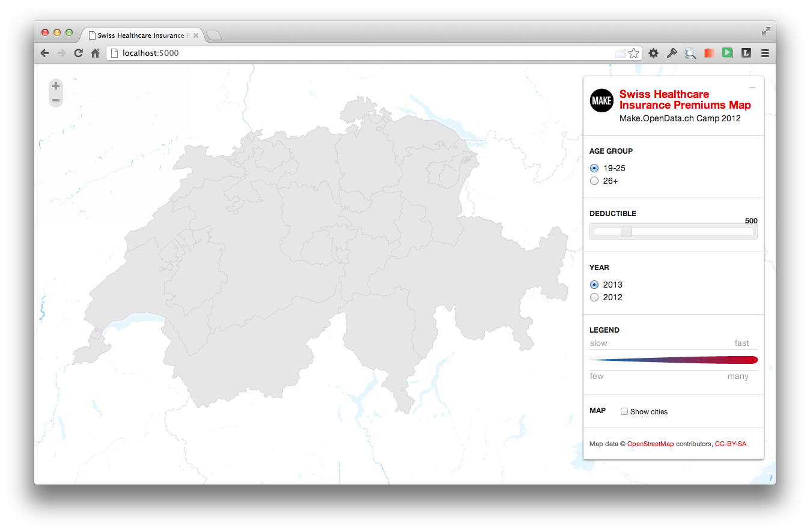Choose the 19-25 age group option
Screen dimensions: 810x532
coord(594,168)
